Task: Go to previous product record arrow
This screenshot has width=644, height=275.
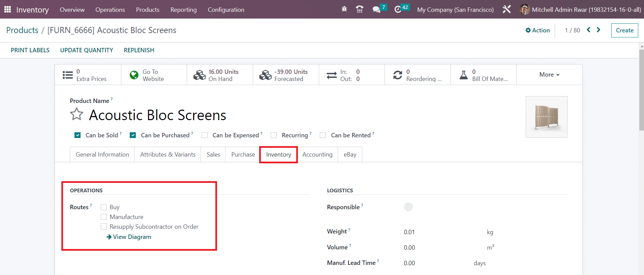Action: [588, 30]
